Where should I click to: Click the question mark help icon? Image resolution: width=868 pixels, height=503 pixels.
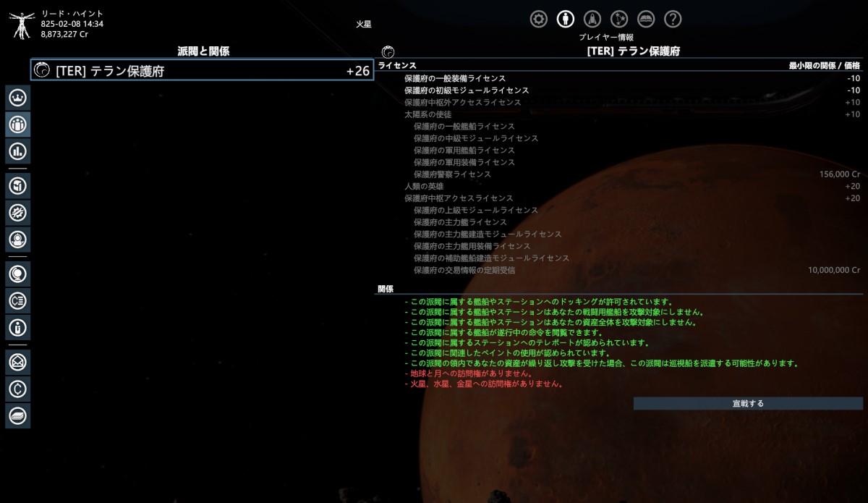[x=673, y=20]
